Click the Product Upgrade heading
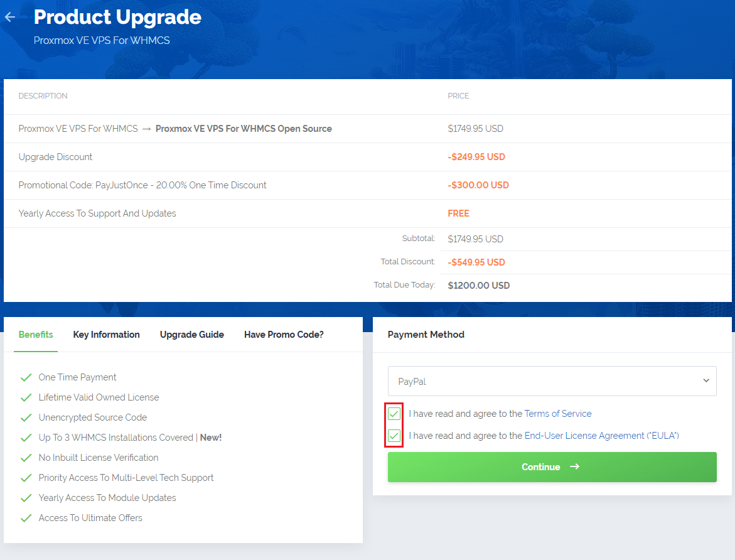This screenshot has width=735, height=560. (x=117, y=18)
